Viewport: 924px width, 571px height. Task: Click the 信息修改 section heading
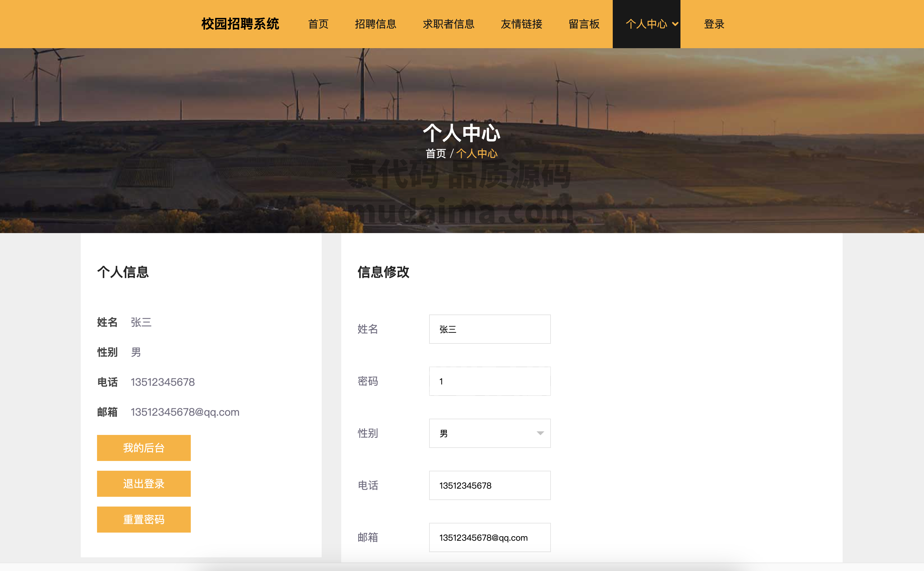click(384, 272)
